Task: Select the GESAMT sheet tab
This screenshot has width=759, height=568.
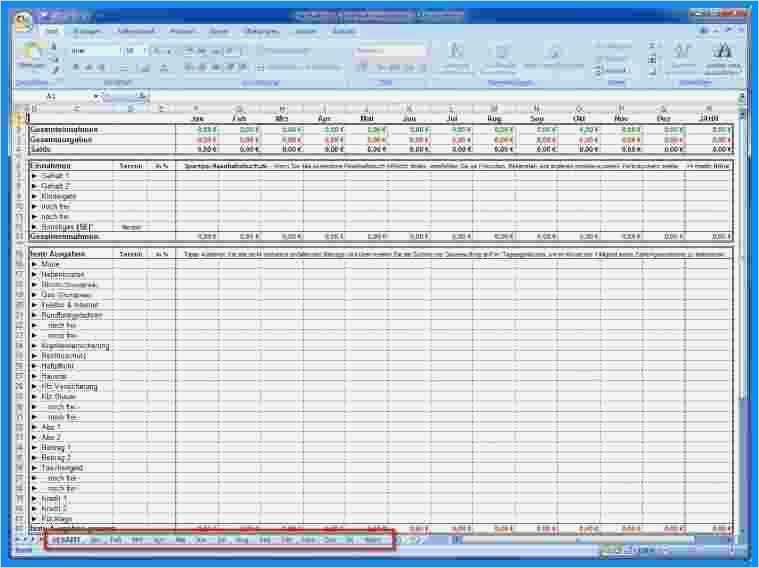Action: coord(66,539)
